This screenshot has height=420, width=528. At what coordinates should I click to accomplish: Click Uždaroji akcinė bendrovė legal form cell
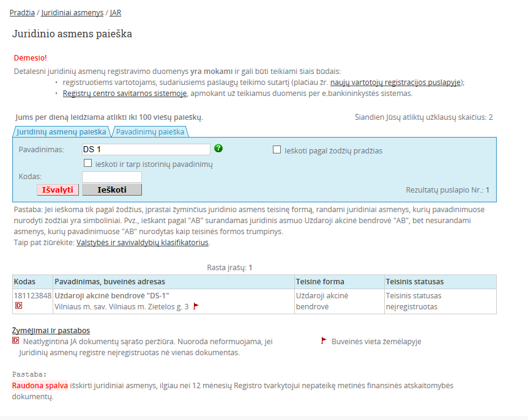coord(340,301)
